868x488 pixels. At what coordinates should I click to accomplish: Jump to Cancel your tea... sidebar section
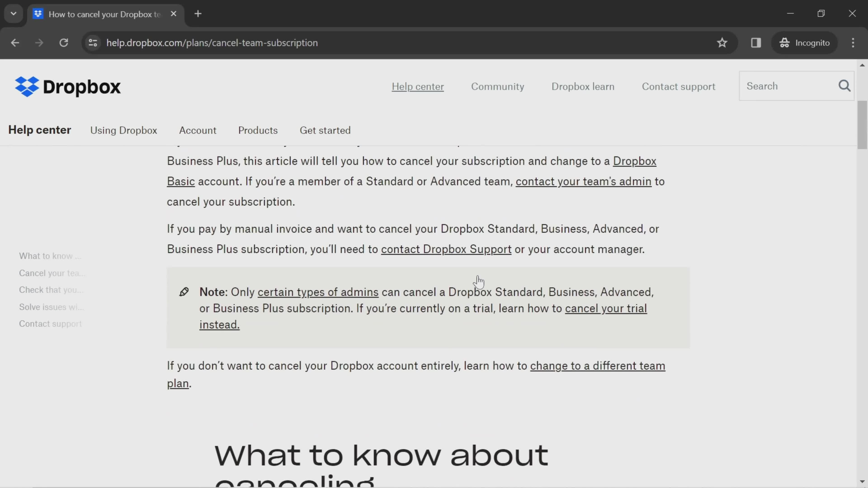point(52,273)
